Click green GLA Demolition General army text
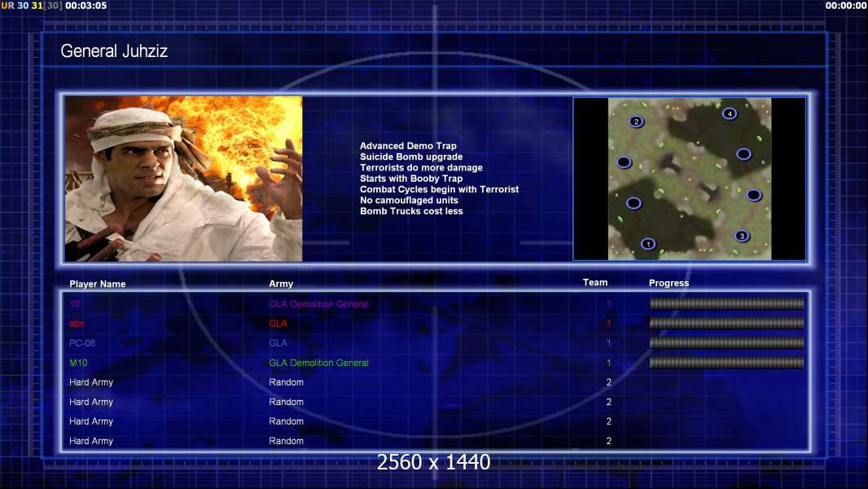Viewport: 868px width, 489px height. [x=319, y=363]
